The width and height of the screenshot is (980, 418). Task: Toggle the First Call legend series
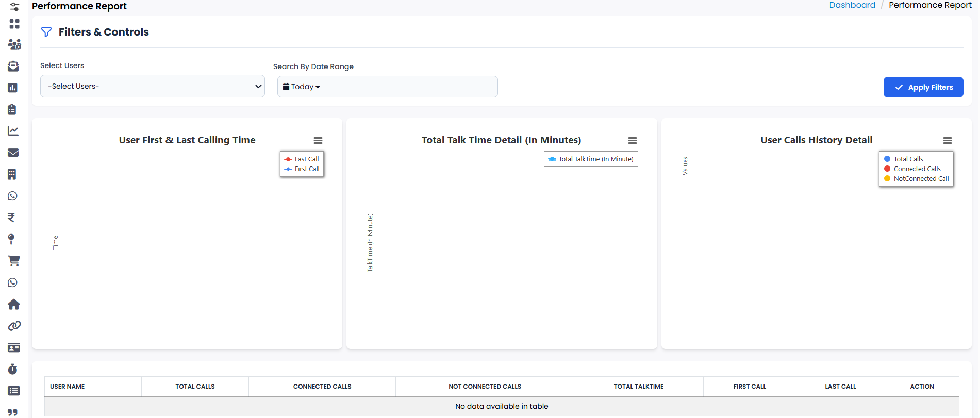pyautogui.click(x=302, y=169)
